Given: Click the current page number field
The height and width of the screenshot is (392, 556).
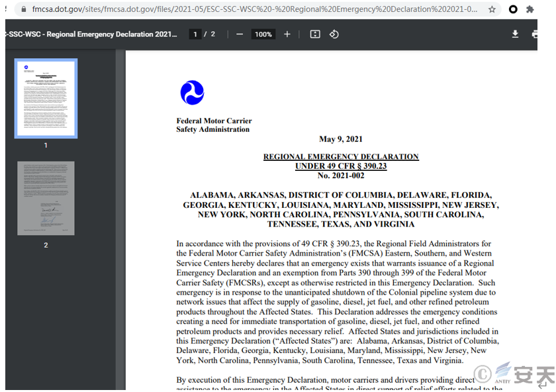Looking at the screenshot, I should coord(195,34).
